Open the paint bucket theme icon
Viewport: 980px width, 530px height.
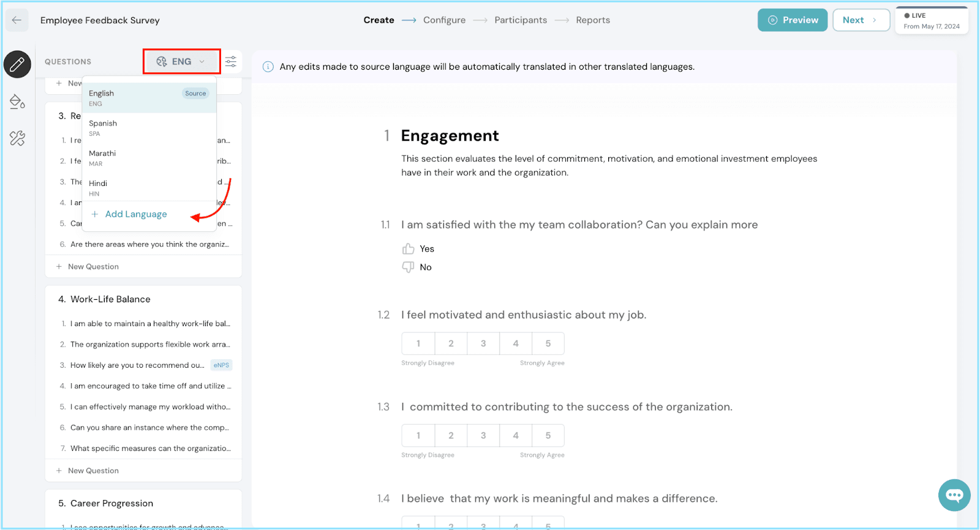click(x=17, y=102)
